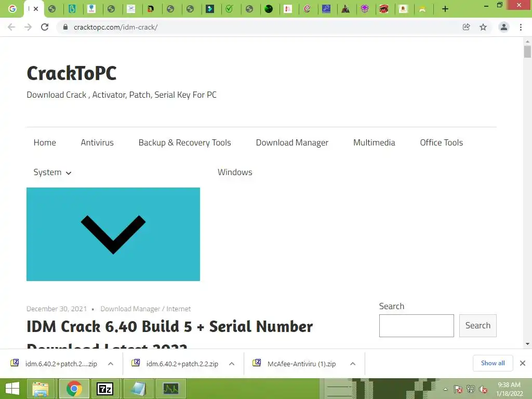Open the tab with orange D favicon

[x=151, y=9]
